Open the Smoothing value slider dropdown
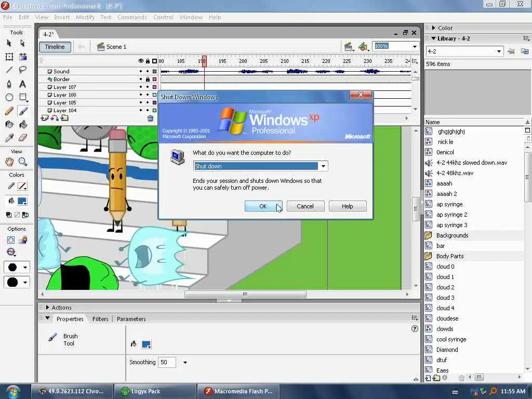This screenshot has width=532, height=399. (x=185, y=362)
